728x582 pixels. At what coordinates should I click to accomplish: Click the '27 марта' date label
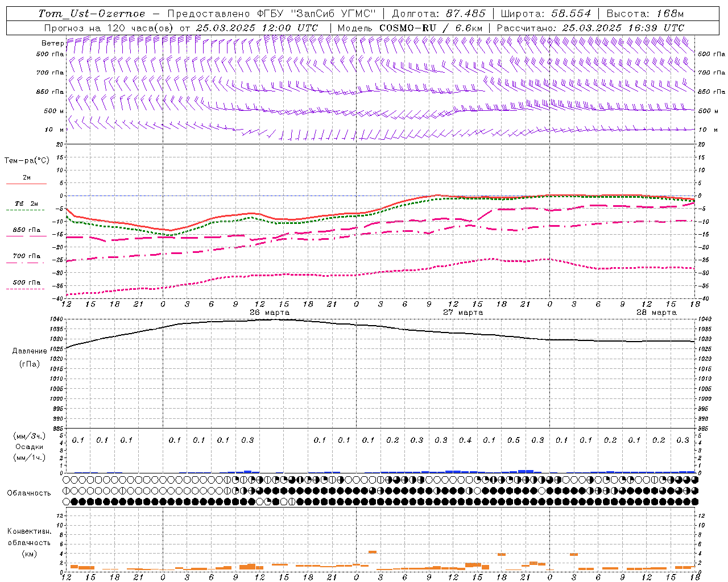(463, 313)
